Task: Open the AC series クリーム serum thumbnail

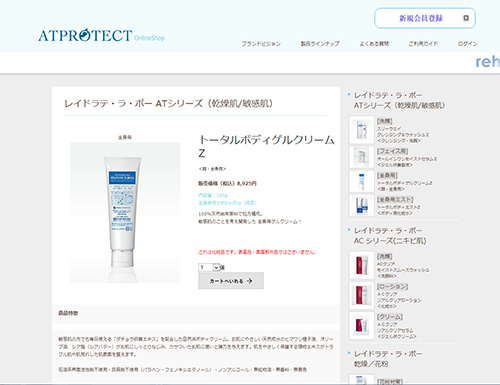Action: point(362,326)
